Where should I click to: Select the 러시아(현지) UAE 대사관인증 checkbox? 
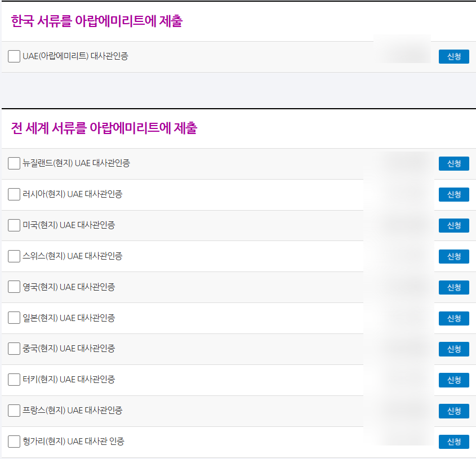[14, 194]
